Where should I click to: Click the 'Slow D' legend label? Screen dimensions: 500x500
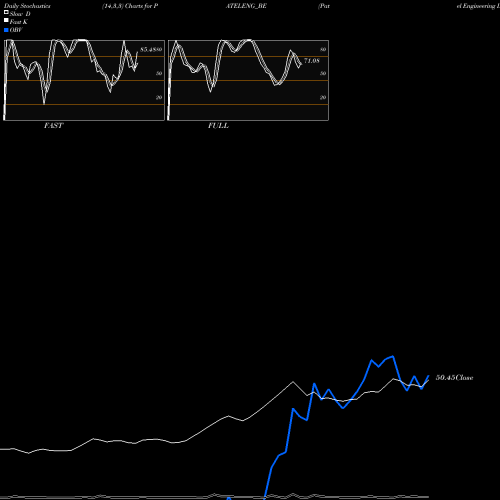[x=20, y=14]
